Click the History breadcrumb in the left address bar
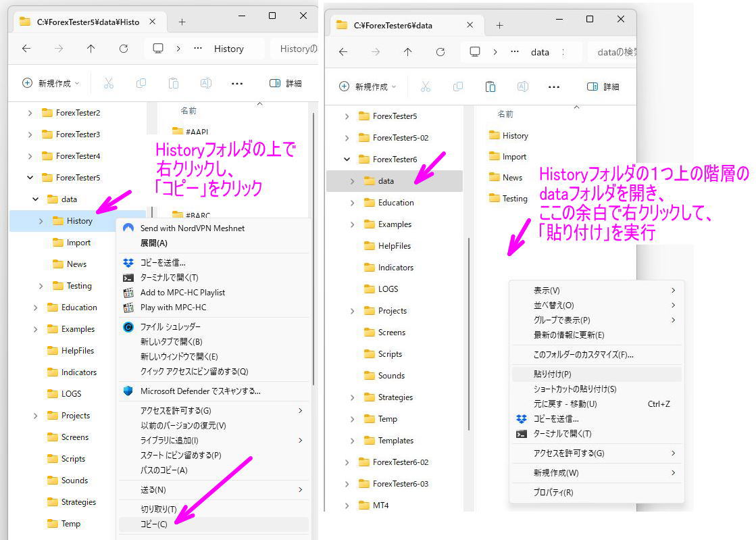756x540 pixels. 229,49
